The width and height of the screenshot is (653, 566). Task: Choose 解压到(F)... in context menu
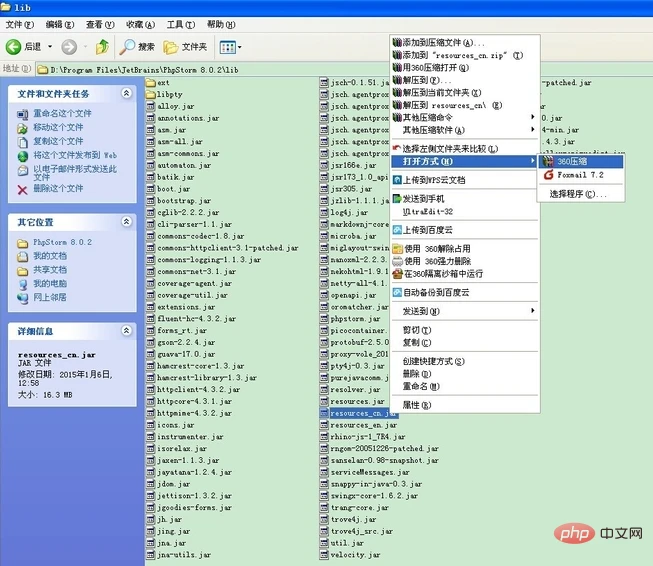(464, 80)
